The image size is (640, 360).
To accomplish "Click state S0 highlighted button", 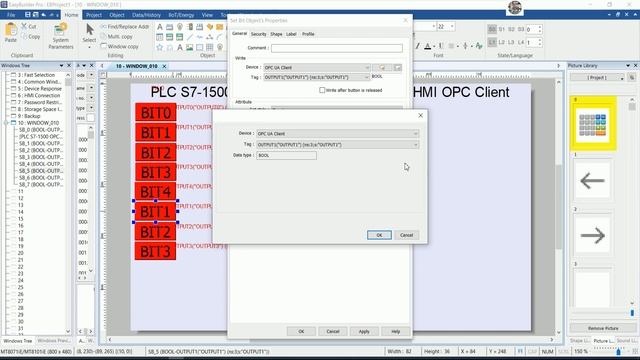I will click(492, 29).
